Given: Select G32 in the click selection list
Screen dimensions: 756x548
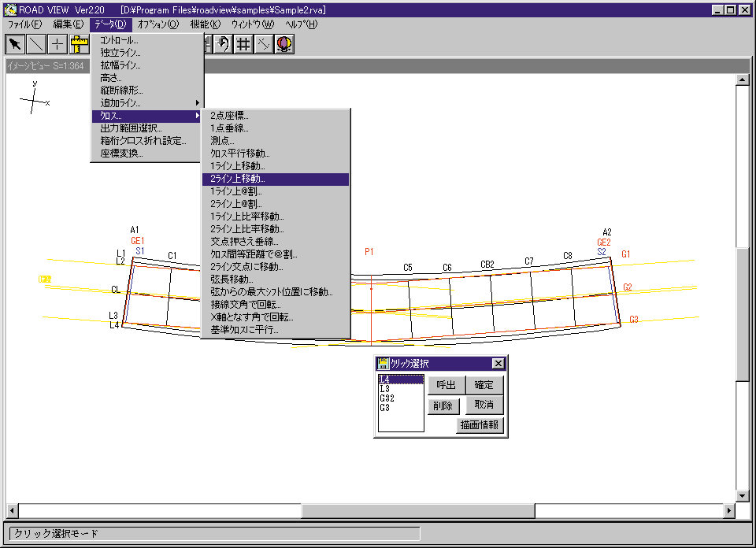Looking at the screenshot, I should point(401,398).
